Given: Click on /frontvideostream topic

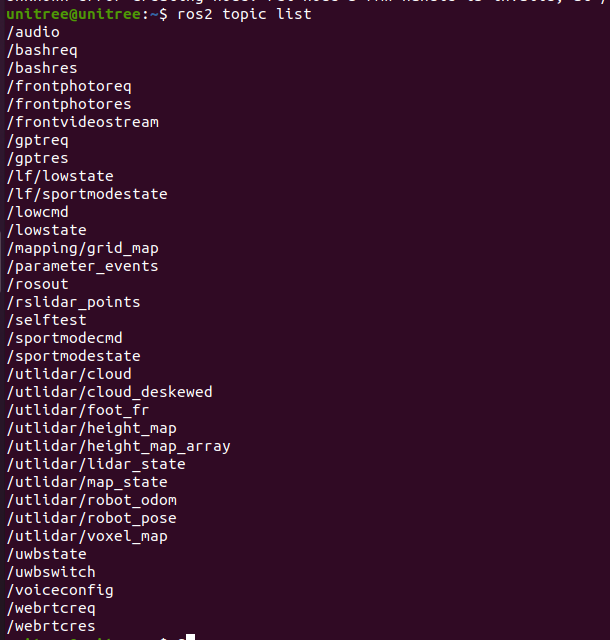Looking at the screenshot, I should coord(83,122).
